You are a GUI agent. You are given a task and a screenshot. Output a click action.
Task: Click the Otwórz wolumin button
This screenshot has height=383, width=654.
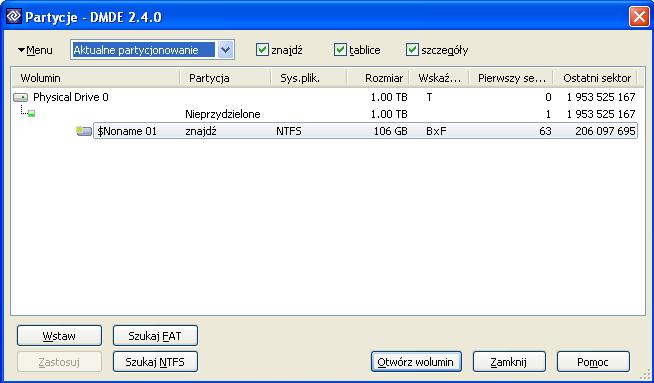tap(416, 362)
